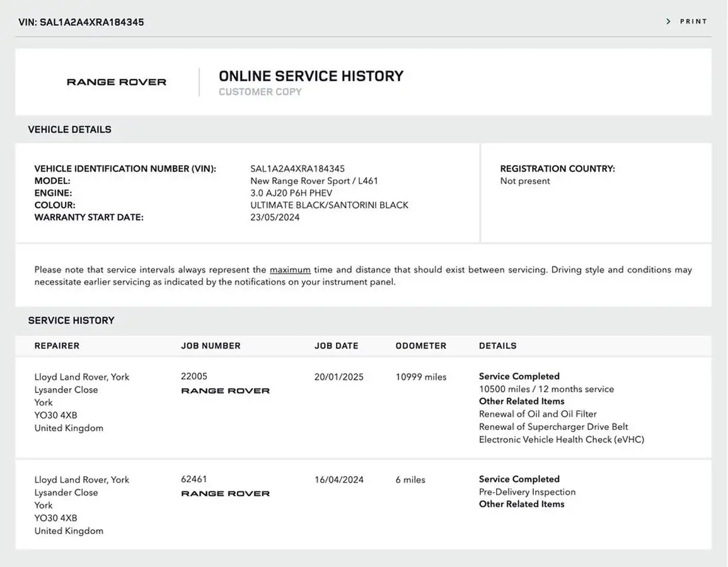
Task: Click Electronic Vehicle Health Check (eVHC)
Action: coord(562,439)
